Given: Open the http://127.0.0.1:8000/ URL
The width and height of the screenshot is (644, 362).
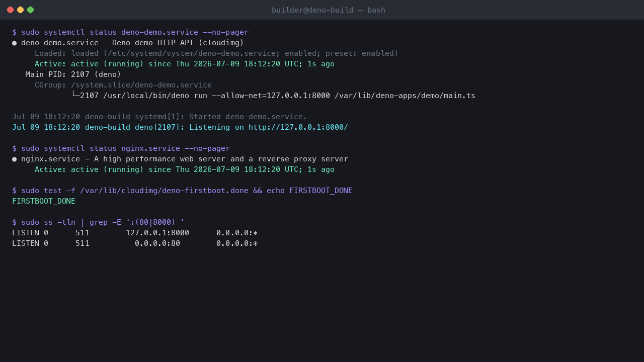Looking at the screenshot, I should (298, 127).
